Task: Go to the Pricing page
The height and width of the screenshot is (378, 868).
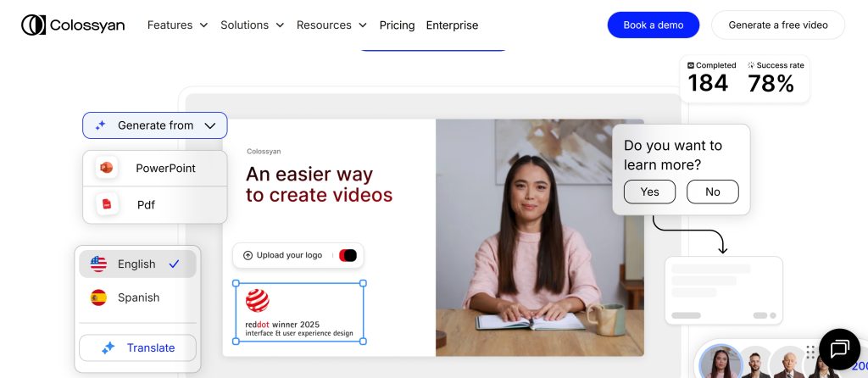Action: tap(397, 25)
